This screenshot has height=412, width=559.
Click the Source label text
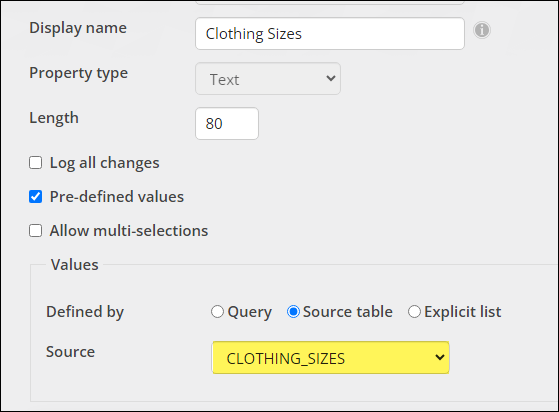click(71, 352)
